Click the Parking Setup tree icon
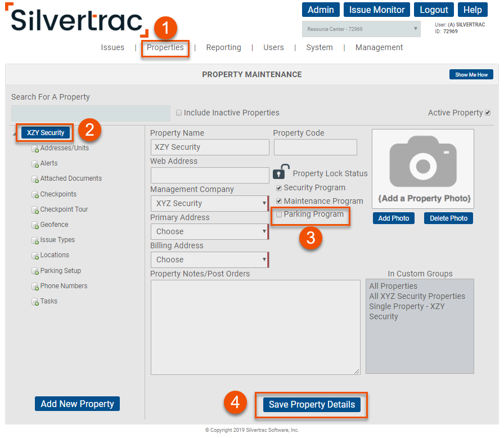 click(x=35, y=271)
